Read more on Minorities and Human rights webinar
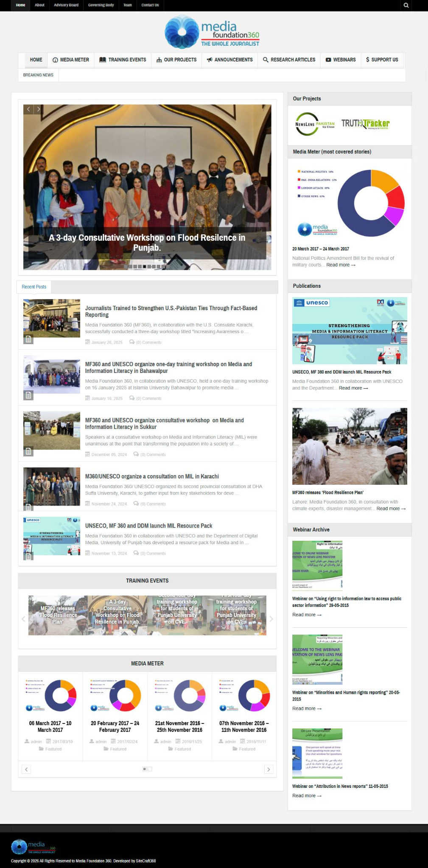 307,708
